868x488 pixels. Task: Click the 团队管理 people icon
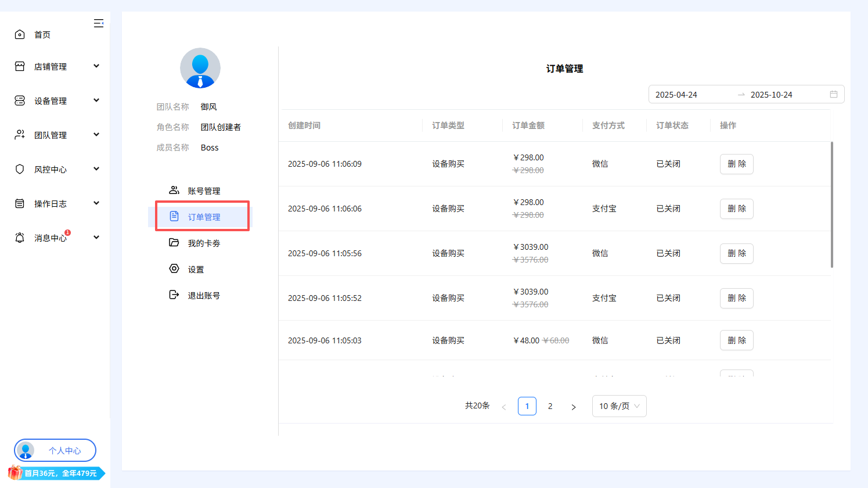(x=20, y=134)
